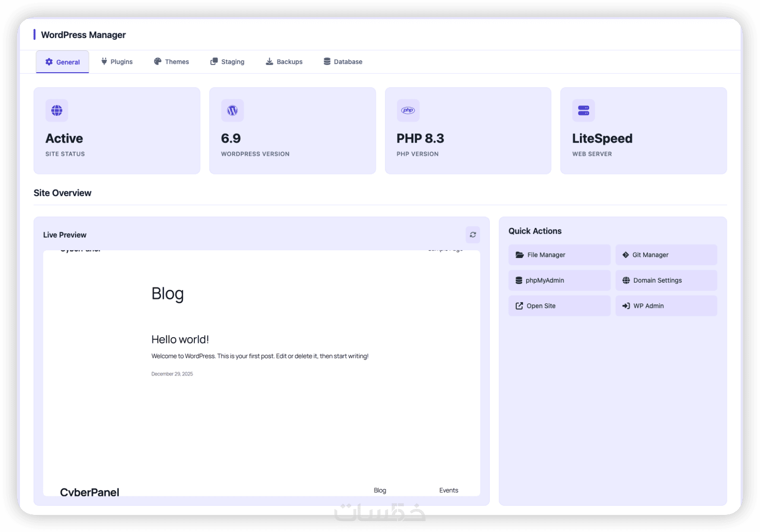760x532 pixels.
Task: Click the gear icon on General tab
Action: pos(49,62)
